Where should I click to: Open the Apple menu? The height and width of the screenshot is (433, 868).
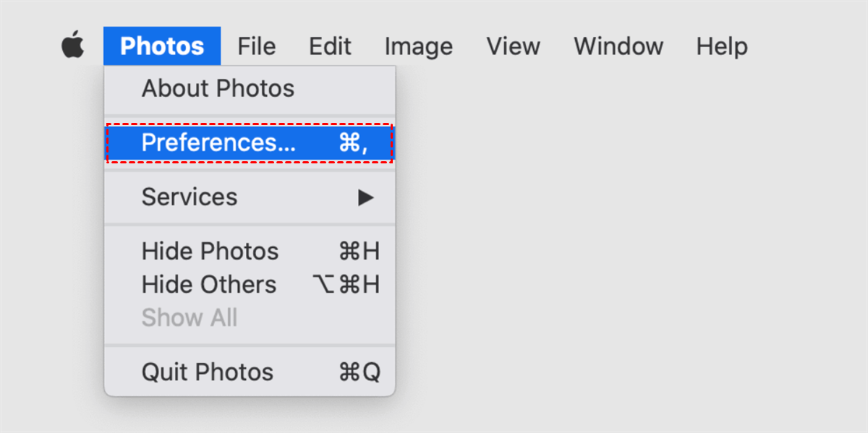coord(72,46)
